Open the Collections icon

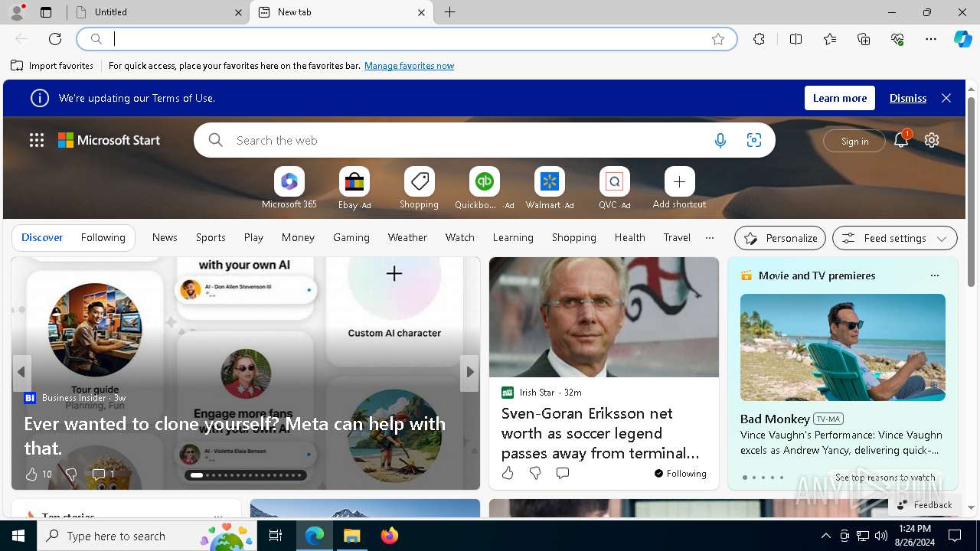(864, 39)
